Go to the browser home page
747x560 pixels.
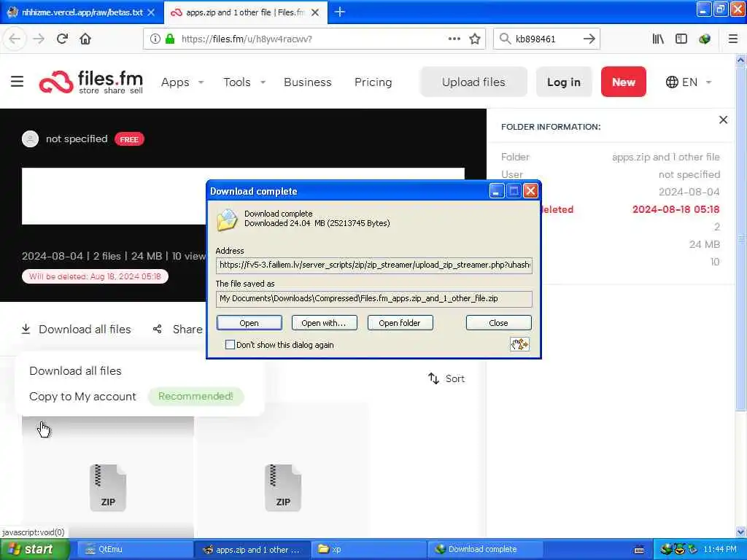(85, 39)
